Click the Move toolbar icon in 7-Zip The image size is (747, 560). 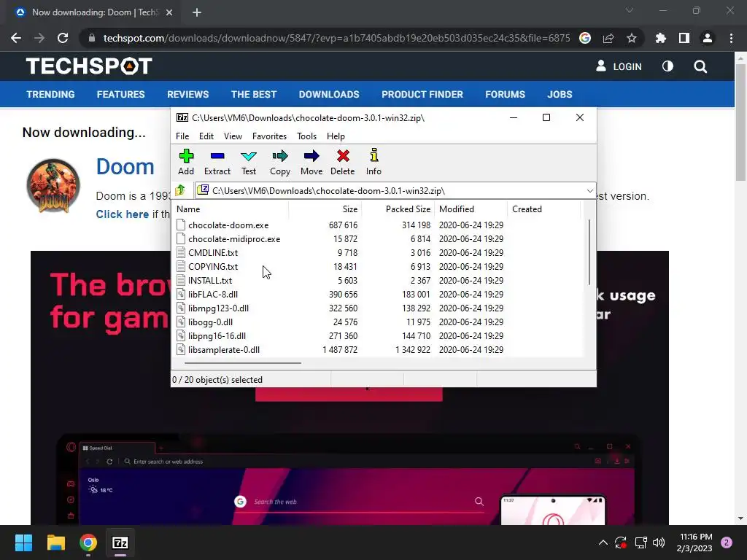[311, 156]
